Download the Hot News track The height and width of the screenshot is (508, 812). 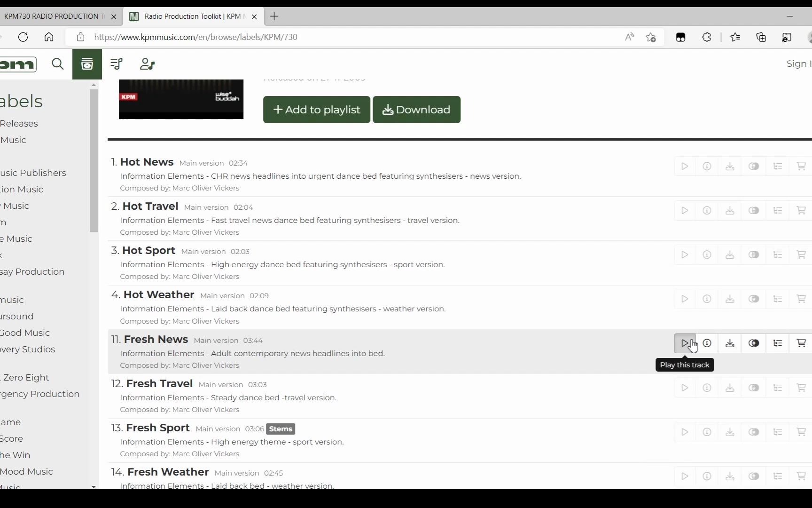click(730, 166)
